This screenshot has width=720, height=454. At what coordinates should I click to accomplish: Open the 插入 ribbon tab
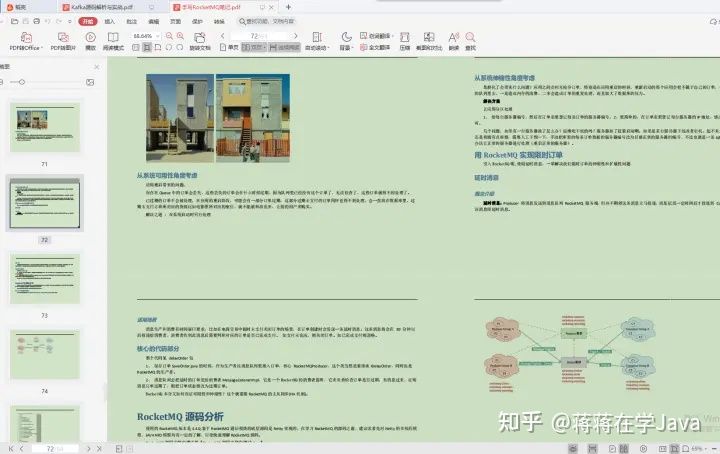(x=109, y=22)
